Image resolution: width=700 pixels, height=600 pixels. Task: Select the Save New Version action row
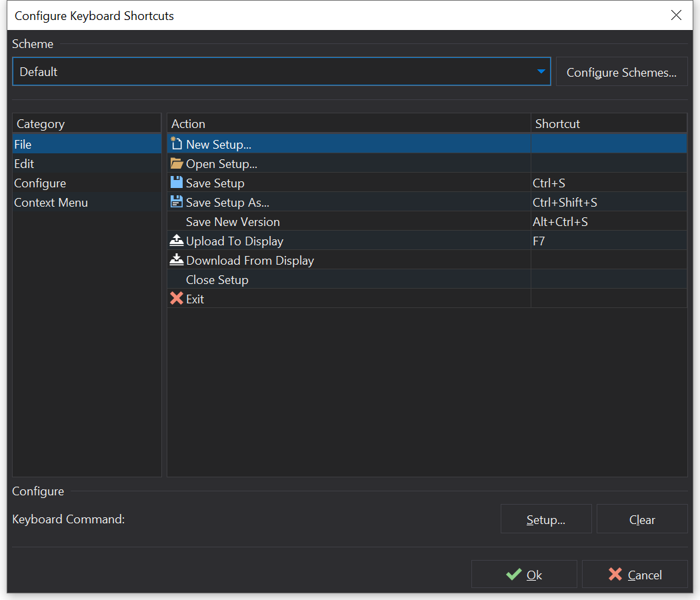[x=233, y=222]
